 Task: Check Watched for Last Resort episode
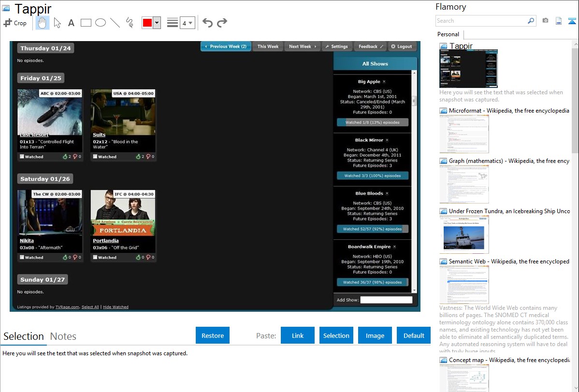click(22, 157)
